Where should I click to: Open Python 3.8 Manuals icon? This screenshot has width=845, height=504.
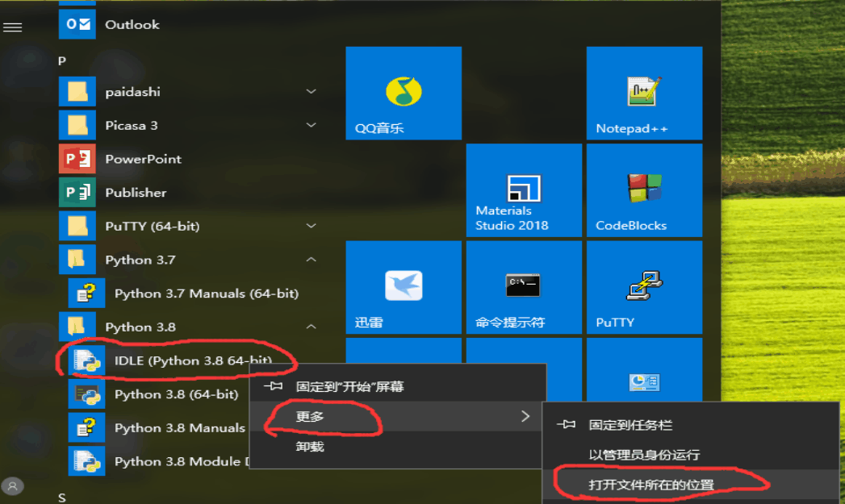pyautogui.click(x=87, y=427)
